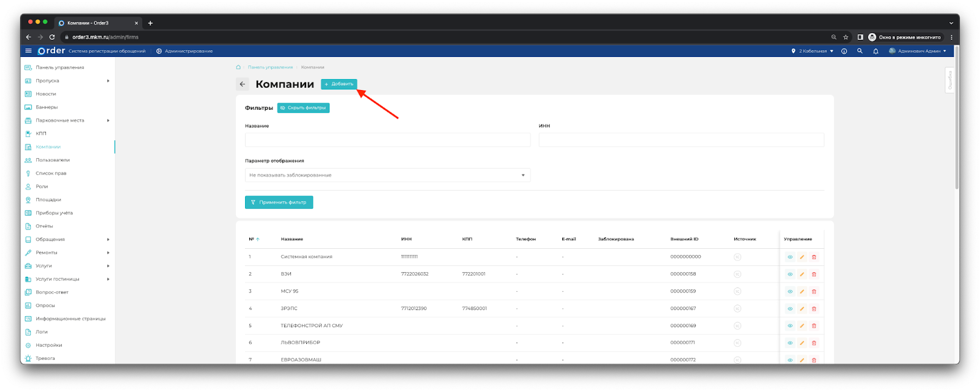Open the info icon in top bar
980x391 pixels.
coord(844,51)
